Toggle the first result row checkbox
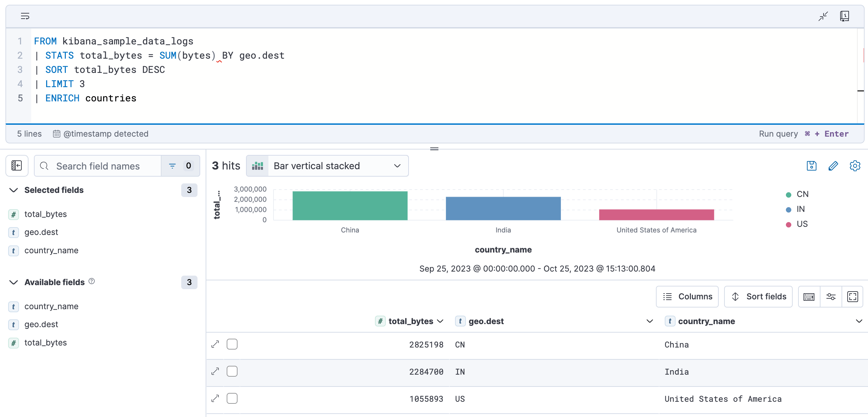Viewport: 868px width, 417px height. pyautogui.click(x=232, y=344)
